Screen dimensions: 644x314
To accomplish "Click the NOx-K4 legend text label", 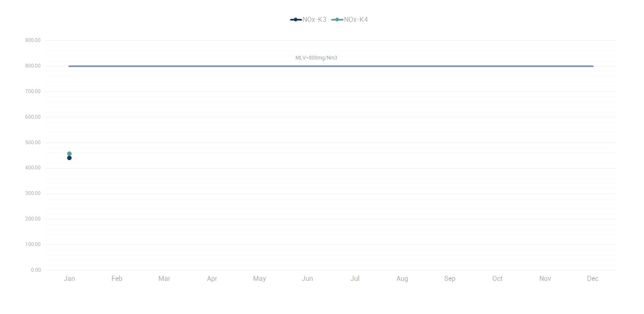I will pos(356,20).
